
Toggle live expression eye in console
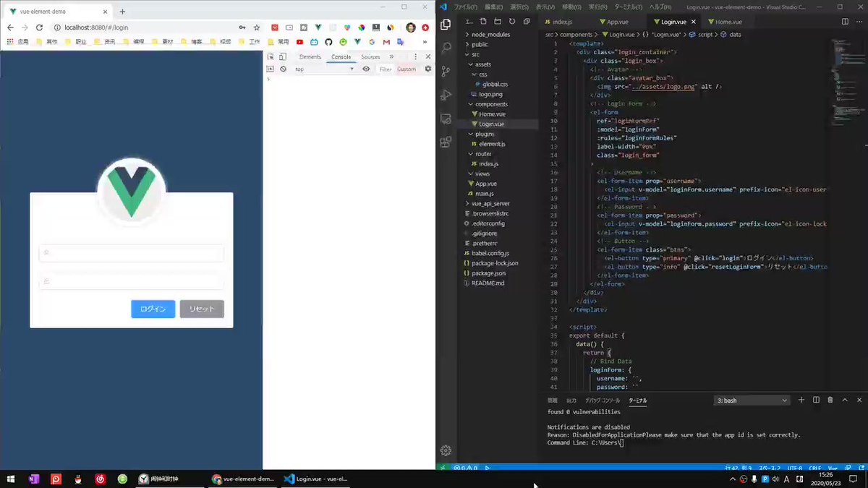click(366, 69)
